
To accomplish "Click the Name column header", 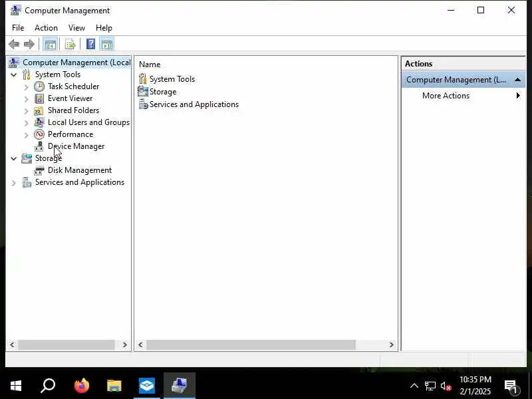I will point(150,65).
